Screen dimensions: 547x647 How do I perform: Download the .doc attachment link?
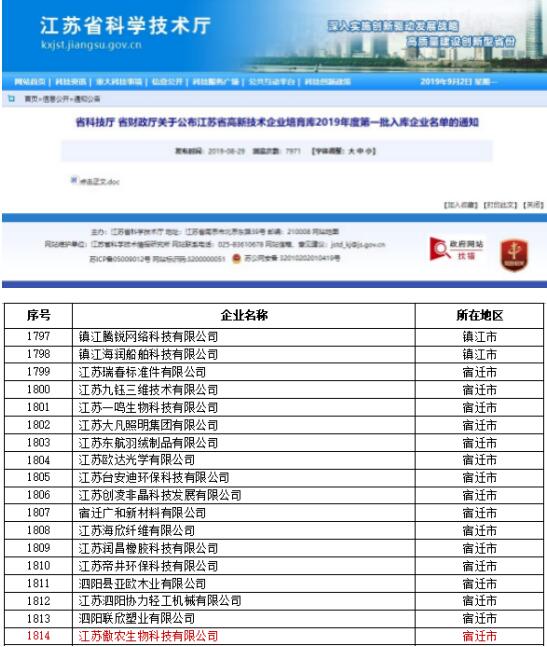click(99, 182)
